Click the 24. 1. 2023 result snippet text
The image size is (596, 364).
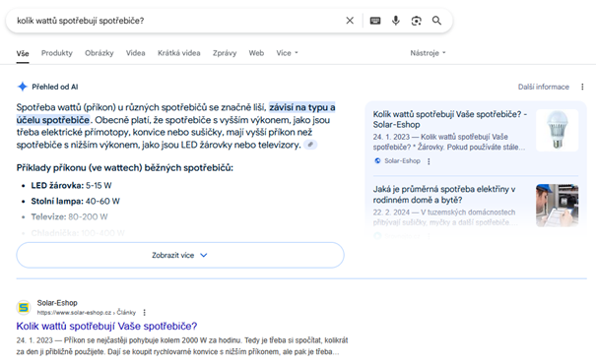pos(182,345)
